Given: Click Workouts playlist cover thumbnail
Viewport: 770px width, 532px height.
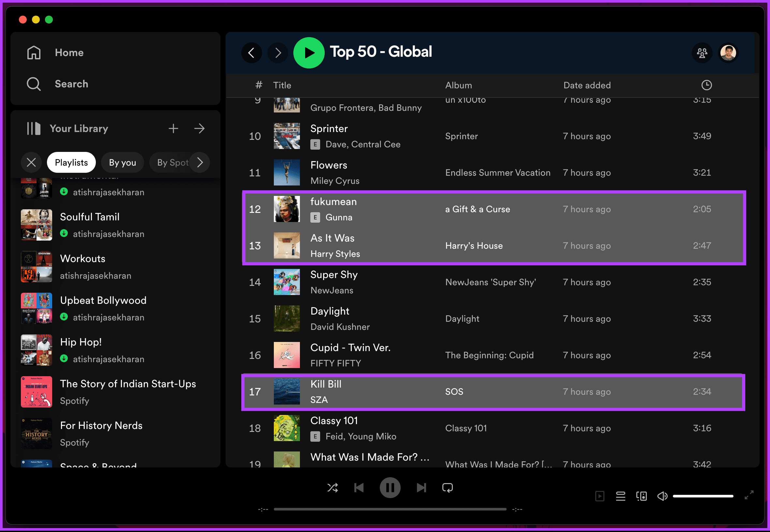Looking at the screenshot, I should tap(36, 267).
